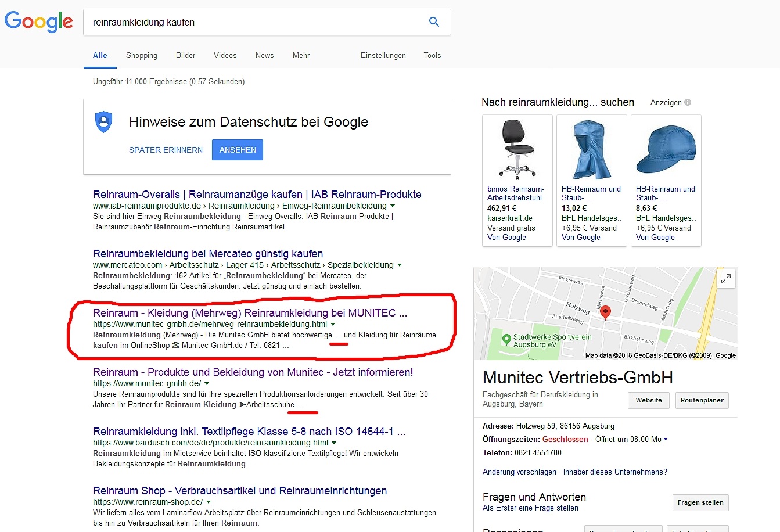Click Änderung vorschlagen link
Viewport: 780px width, 532px height.
[519, 472]
